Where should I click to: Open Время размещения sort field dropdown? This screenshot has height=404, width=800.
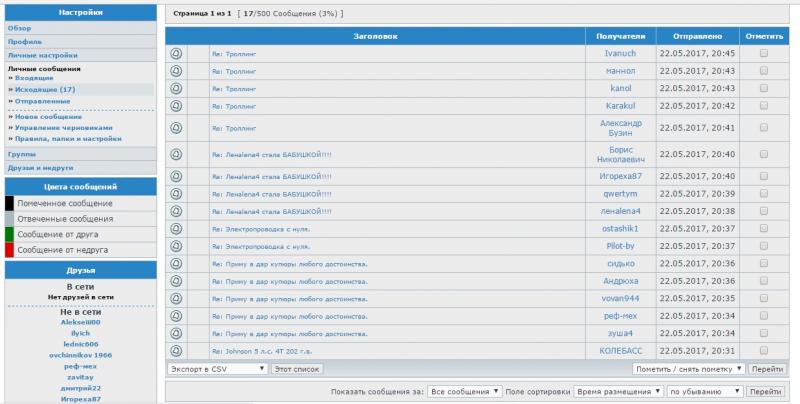click(x=619, y=392)
